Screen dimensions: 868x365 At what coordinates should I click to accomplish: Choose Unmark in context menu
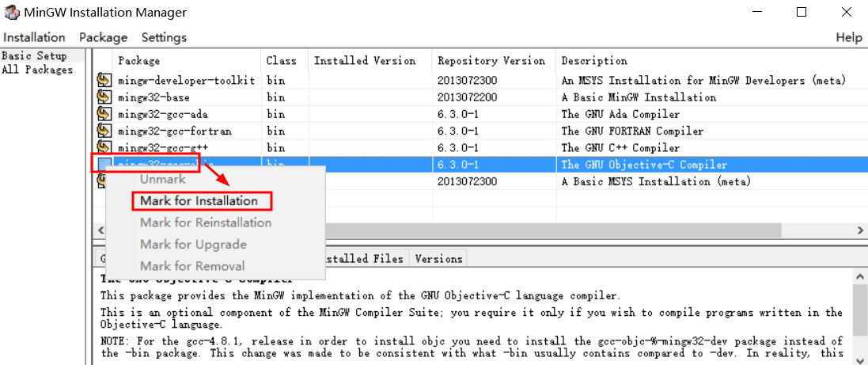pos(163,180)
